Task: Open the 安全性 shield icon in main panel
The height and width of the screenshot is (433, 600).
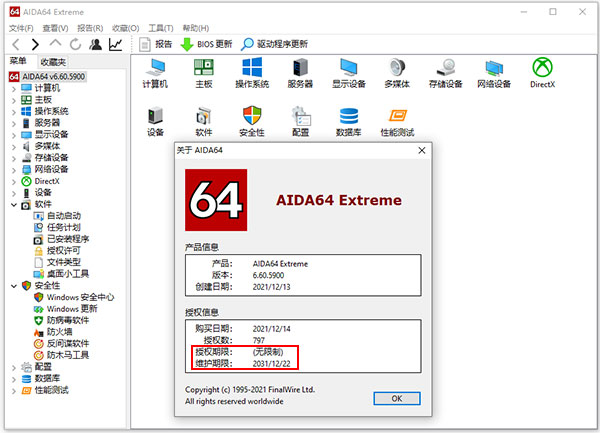Action: pos(252,122)
